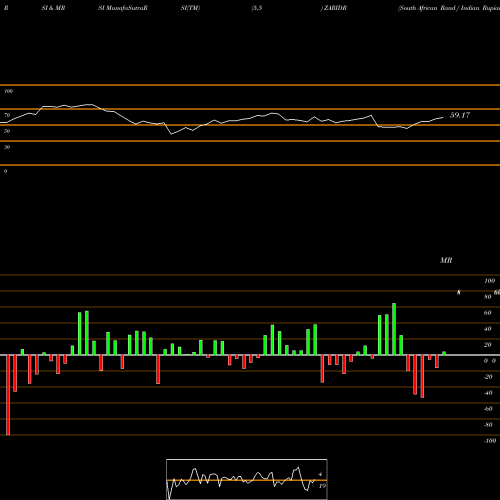Viewport: 500px width, 500px height.
Task: Click the 'SI MunafaSutraR' header text
Action: tap(123, 8)
